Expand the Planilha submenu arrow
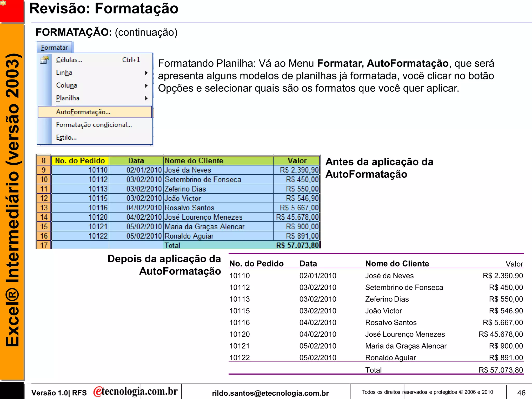This screenshot has height=399, width=532. pos(147,98)
